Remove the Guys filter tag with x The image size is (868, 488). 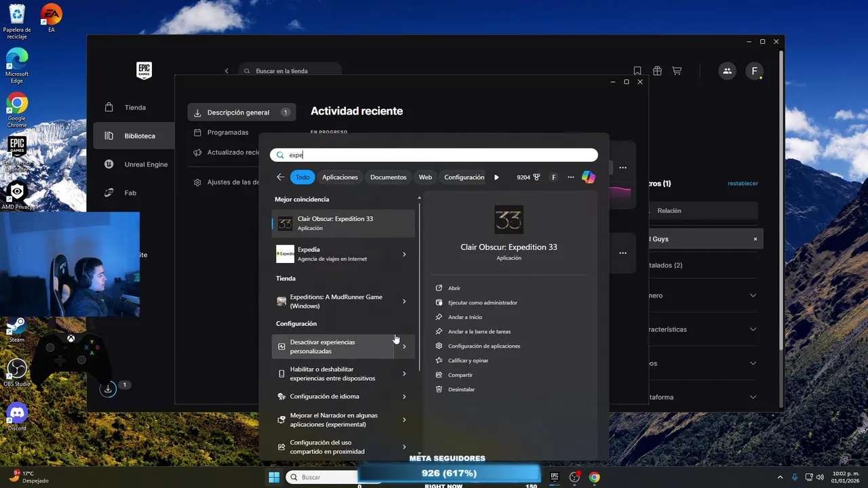click(x=755, y=239)
